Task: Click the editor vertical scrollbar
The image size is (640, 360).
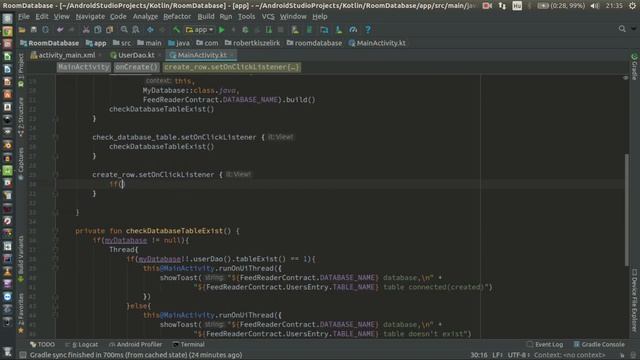Action: (x=627, y=210)
